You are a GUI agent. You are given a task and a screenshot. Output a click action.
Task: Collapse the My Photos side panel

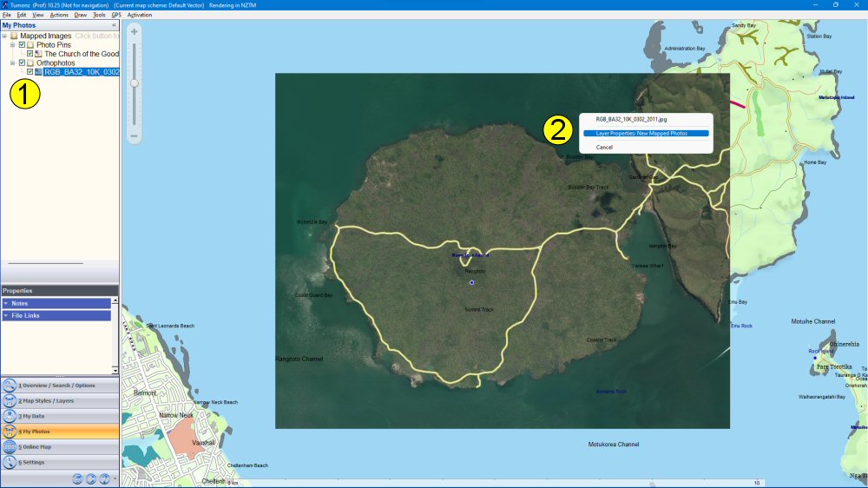click(114, 25)
